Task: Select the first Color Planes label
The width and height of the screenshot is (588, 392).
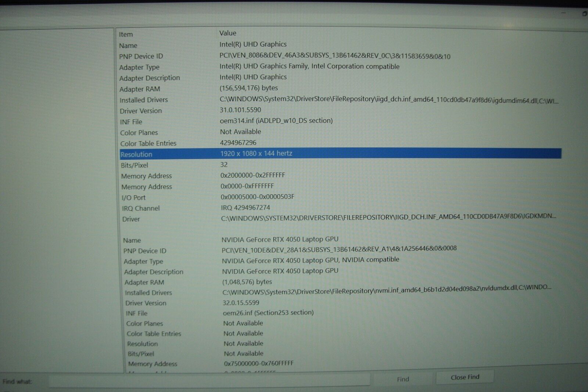Action: (139, 133)
